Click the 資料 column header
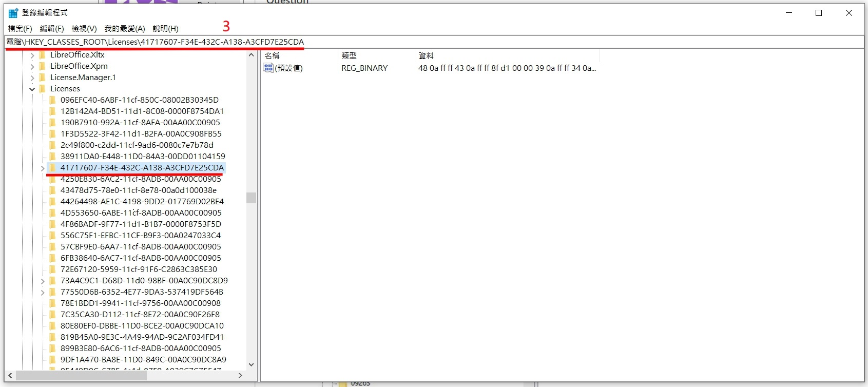Screen dimensions: 868x387 click(507, 55)
